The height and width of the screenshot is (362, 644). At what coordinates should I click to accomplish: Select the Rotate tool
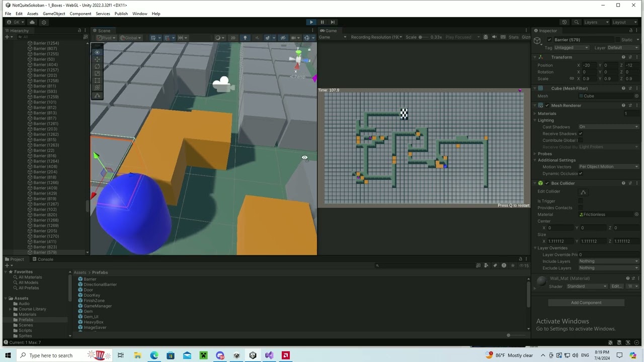coord(97,67)
